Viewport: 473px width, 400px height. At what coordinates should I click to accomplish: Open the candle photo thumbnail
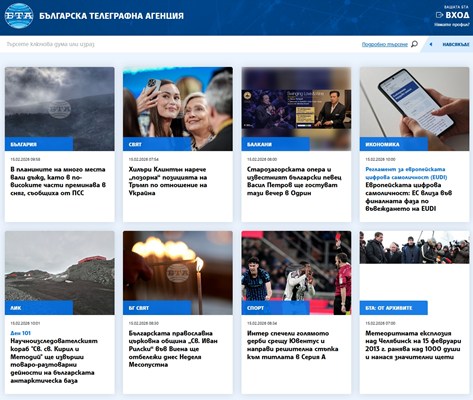point(178,273)
